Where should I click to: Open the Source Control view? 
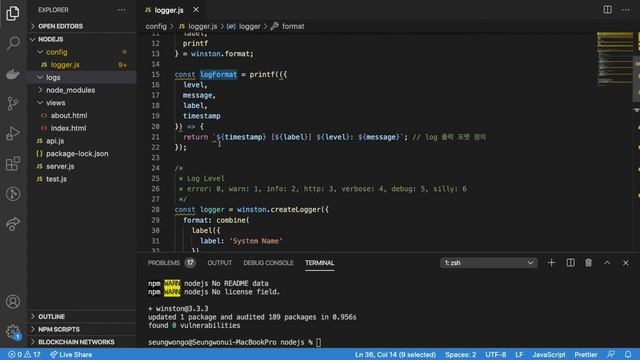point(13,104)
